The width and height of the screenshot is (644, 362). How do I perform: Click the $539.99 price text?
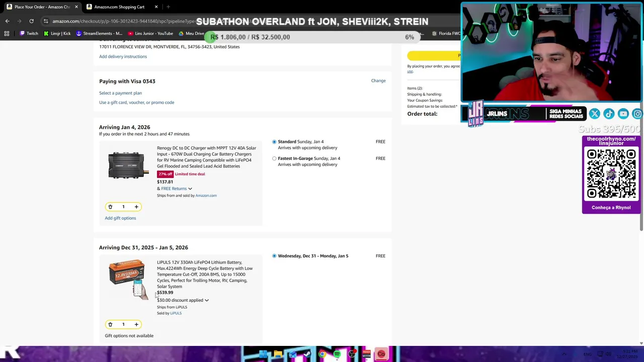(x=165, y=293)
